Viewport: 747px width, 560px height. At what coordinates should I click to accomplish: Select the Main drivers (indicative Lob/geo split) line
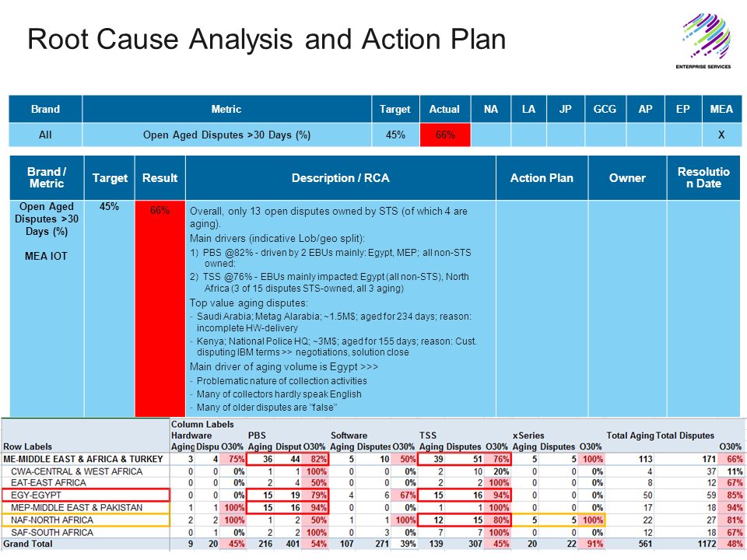tap(277, 239)
